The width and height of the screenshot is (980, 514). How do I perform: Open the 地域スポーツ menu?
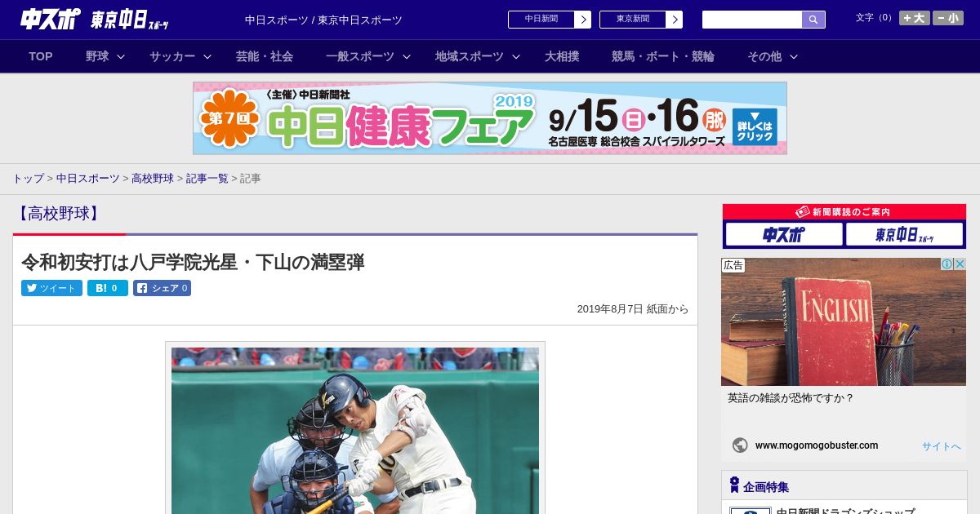click(470, 56)
